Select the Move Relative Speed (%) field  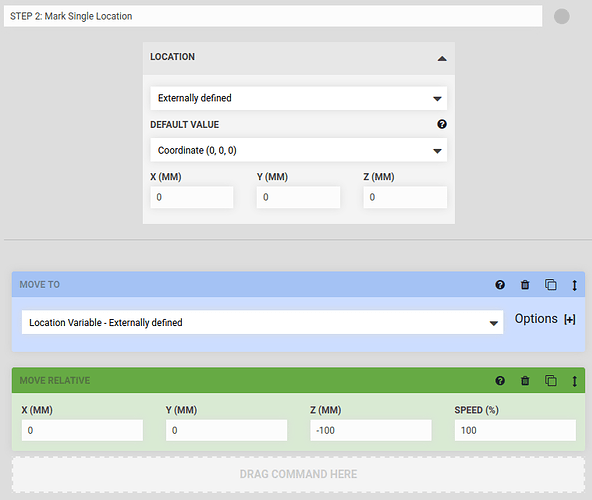coord(515,430)
